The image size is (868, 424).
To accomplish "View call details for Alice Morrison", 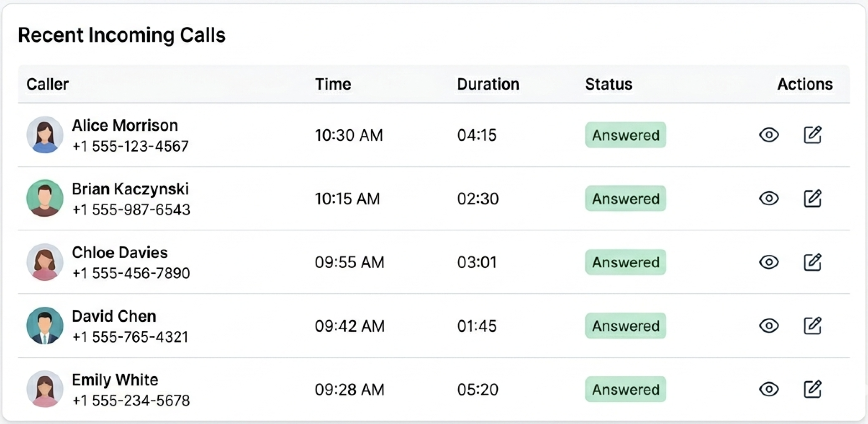I will point(769,135).
